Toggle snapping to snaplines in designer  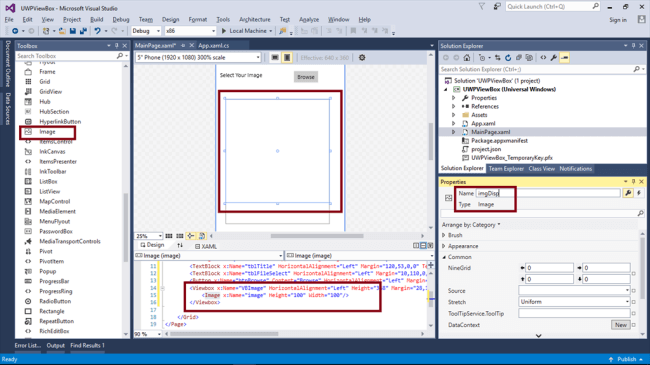(x=191, y=236)
